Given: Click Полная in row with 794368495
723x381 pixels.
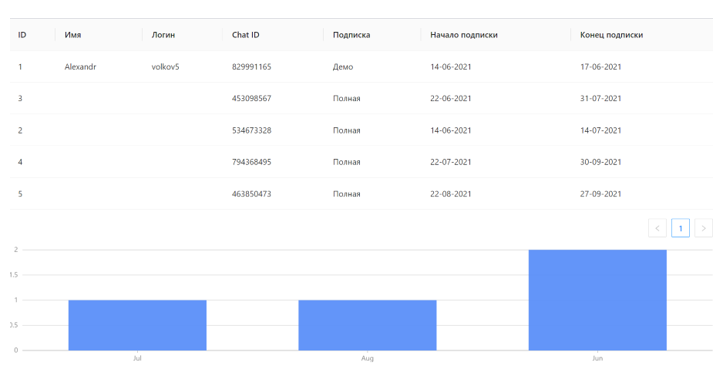Looking at the screenshot, I should point(347,162).
